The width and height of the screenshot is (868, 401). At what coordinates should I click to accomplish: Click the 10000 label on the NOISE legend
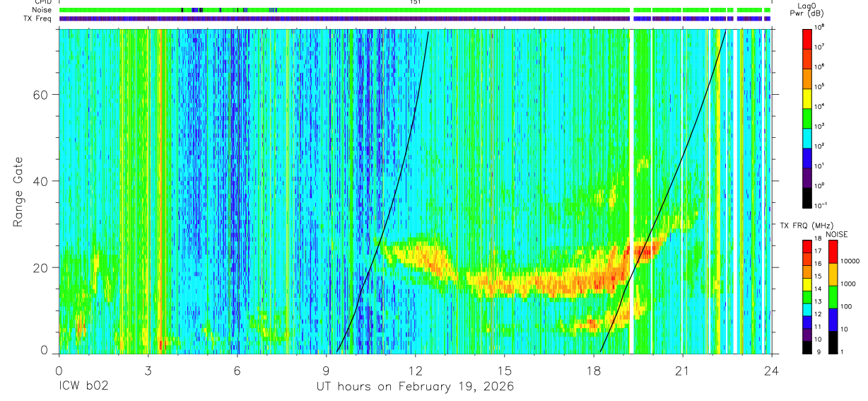[x=850, y=261]
